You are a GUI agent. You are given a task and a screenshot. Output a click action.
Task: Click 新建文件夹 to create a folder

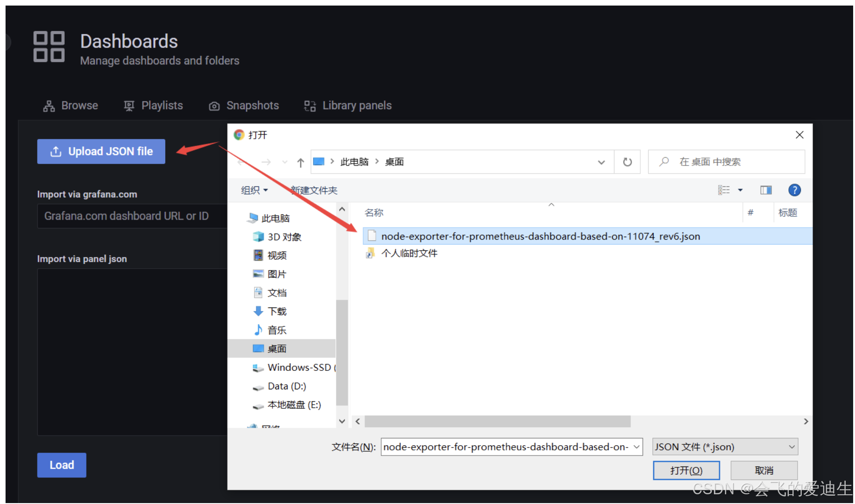(314, 190)
